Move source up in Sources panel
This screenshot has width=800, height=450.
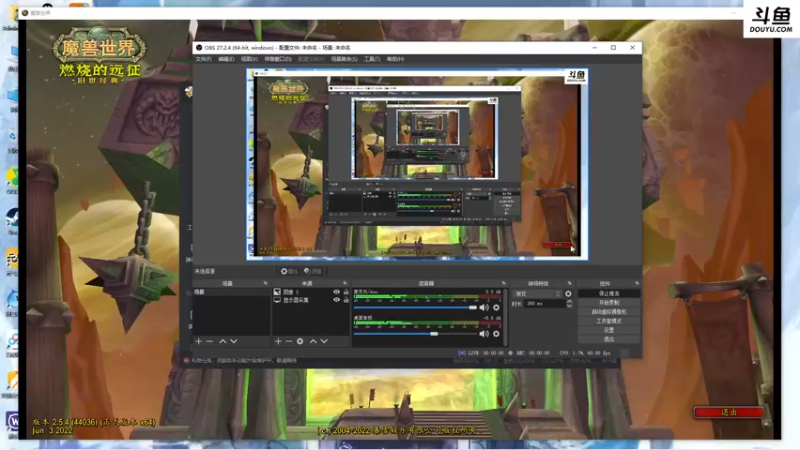pyautogui.click(x=313, y=341)
